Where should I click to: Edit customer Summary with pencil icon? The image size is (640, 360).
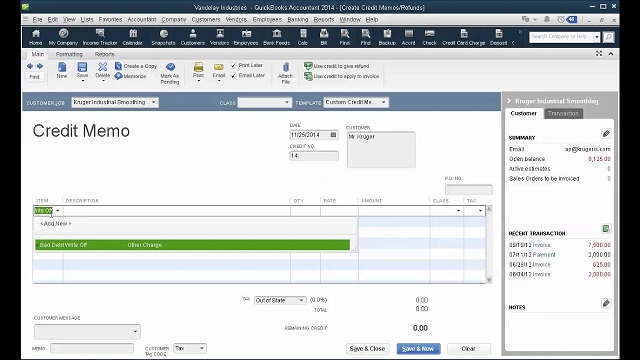click(606, 133)
